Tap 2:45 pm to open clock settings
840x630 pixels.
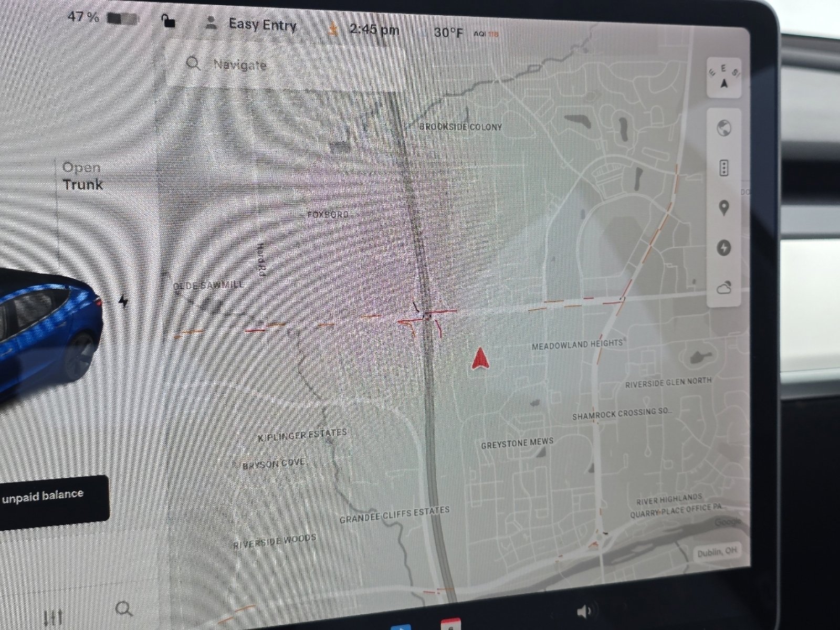pos(373,29)
